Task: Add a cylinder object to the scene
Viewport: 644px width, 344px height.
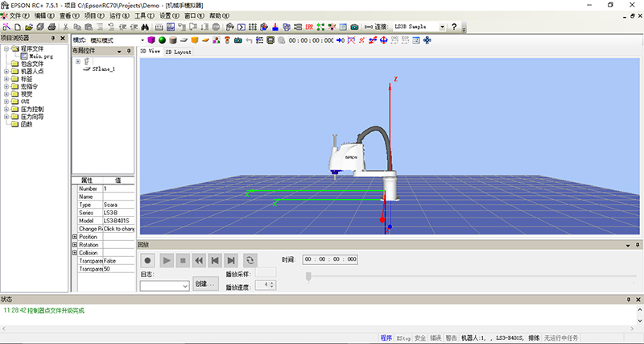Action: (173, 39)
